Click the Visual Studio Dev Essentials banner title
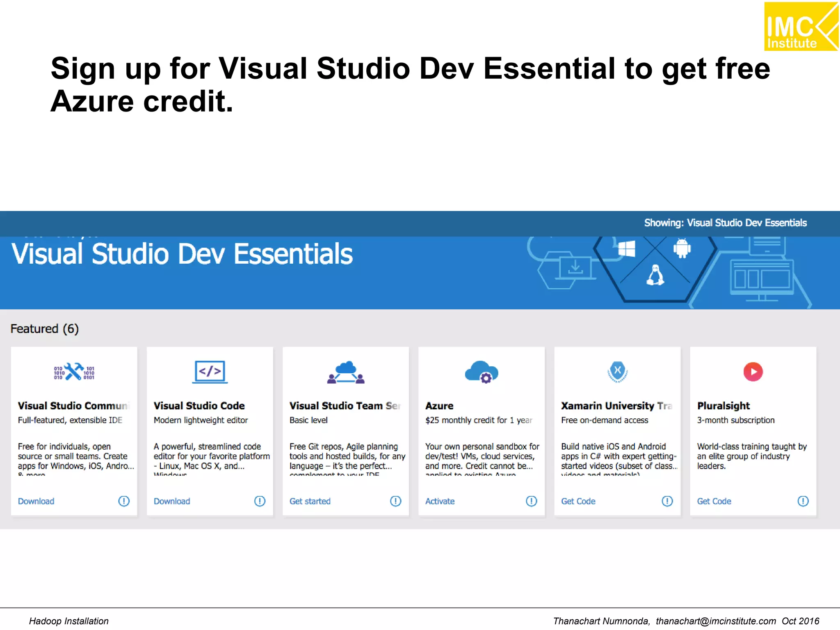 coord(182,254)
